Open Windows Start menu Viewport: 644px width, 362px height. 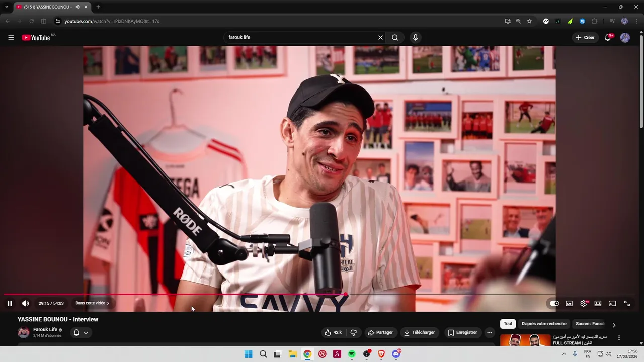pos(248,354)
